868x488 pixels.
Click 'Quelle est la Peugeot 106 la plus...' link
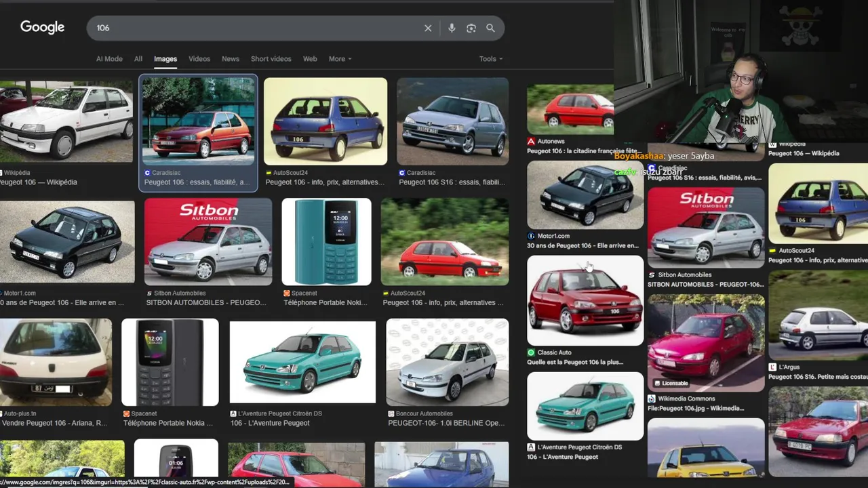[x=575, y=362]
